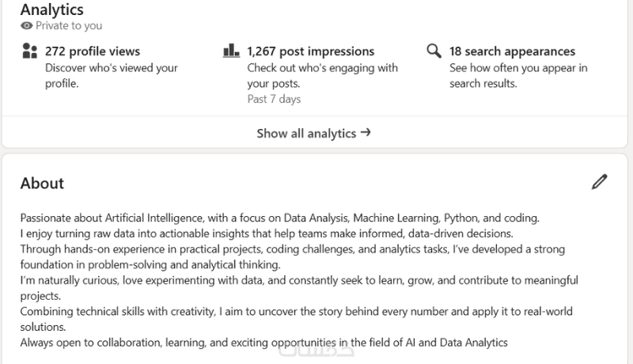Open the 1,267 post impressions link
Image resolution: width=633 pixels, height=364 pixels.
click(x=311, y=51)
